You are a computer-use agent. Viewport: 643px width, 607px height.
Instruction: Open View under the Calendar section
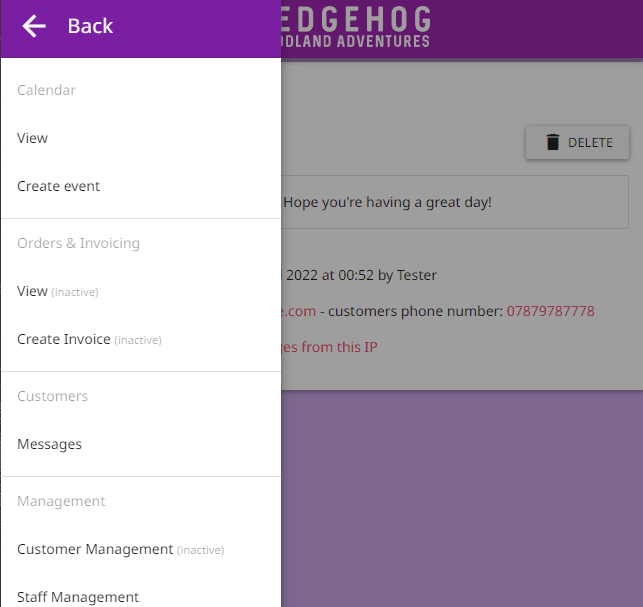click(33, 138)
